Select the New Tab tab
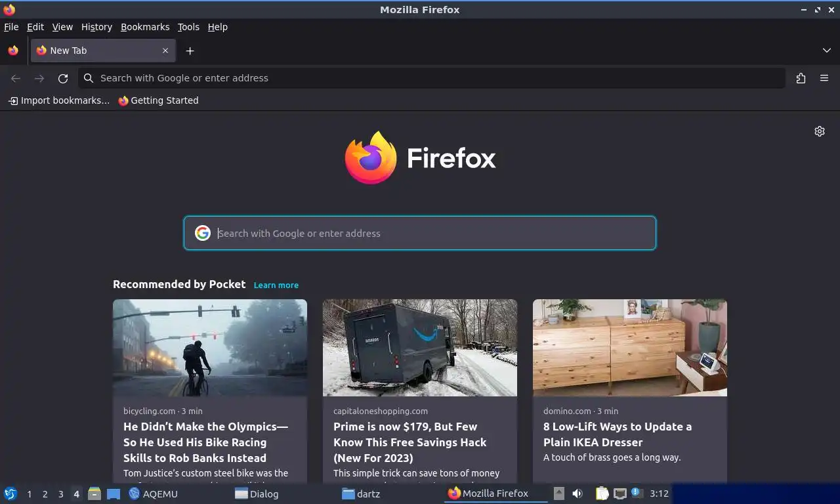Image resolution: width=840 pixels, height=504 pixels. coord(103,51)
